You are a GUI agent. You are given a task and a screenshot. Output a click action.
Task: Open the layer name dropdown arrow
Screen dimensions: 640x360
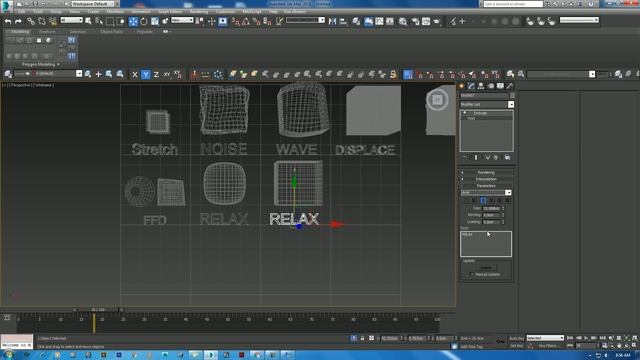tap(79, 74)
